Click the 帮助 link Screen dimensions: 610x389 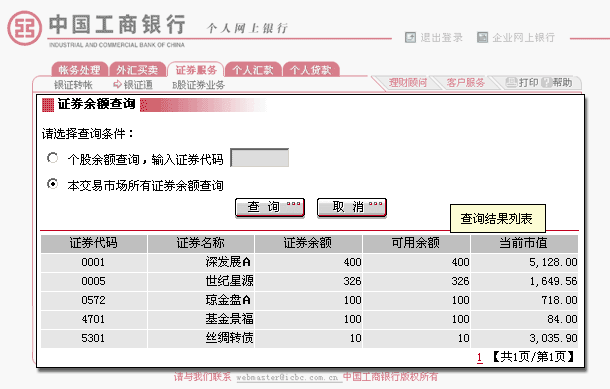[x=562, y=82]
